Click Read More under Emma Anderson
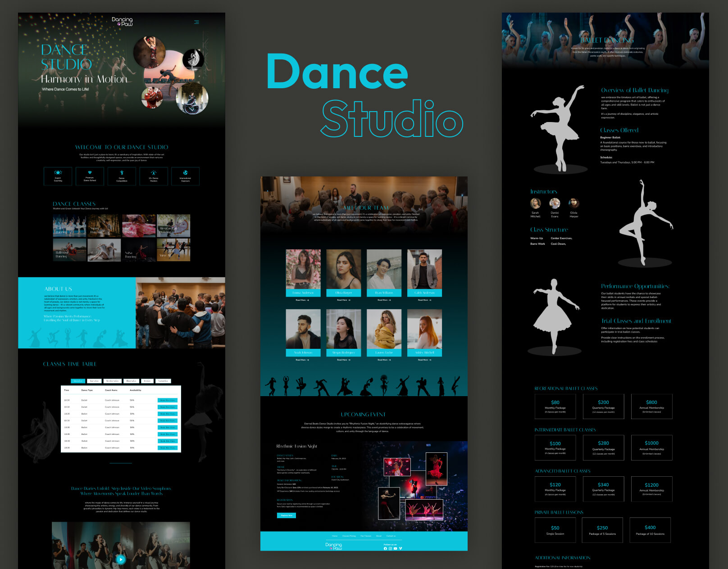728x569 pixels. click(302, 300)
